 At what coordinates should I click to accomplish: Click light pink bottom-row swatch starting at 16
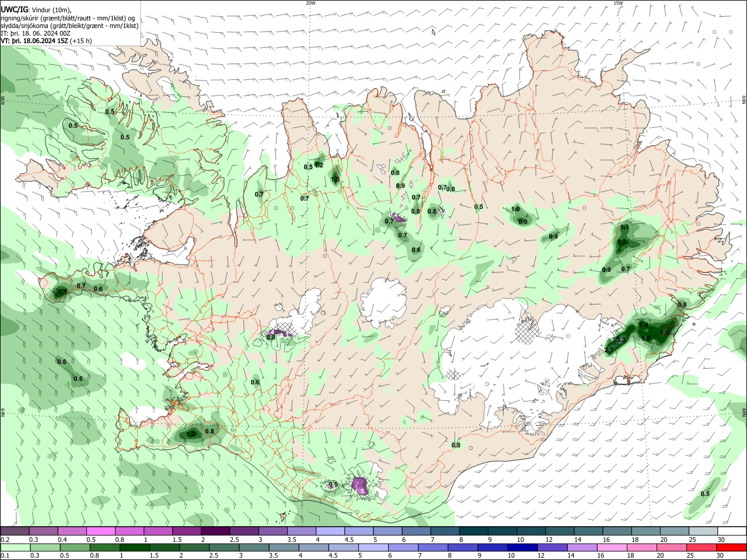pyautogui.click(x=612, y=547)
